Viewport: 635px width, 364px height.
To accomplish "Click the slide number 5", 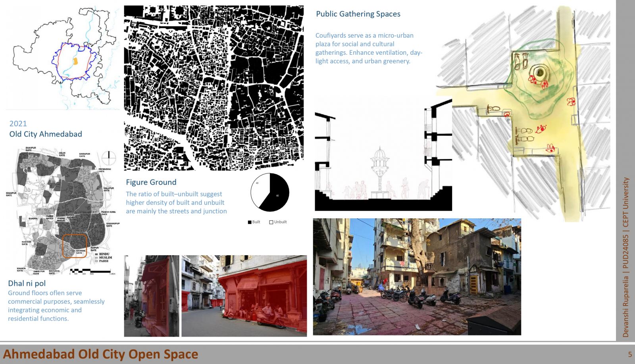I will [630, 354].
